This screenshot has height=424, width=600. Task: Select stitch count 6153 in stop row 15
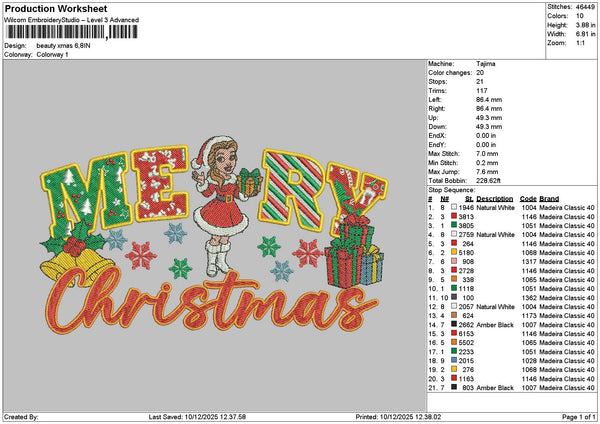[466, 334]
